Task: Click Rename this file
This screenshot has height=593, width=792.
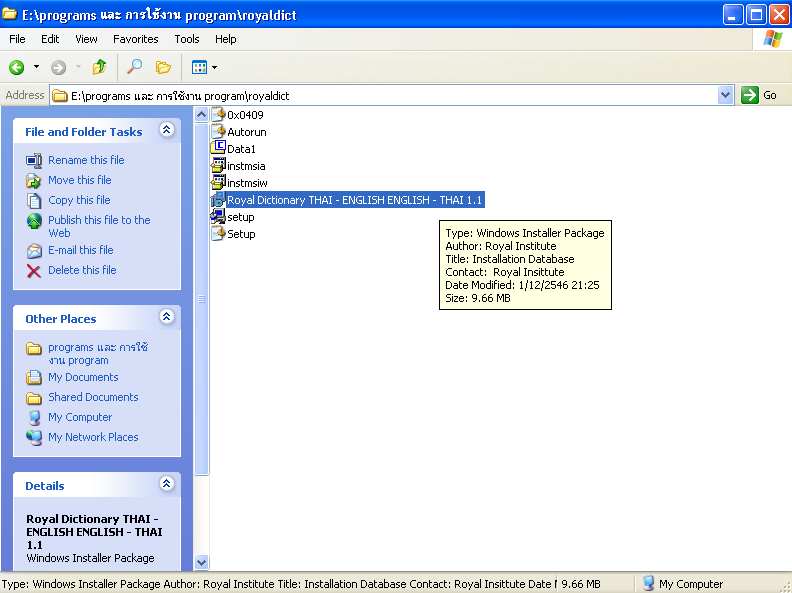Action: point(86,160)
